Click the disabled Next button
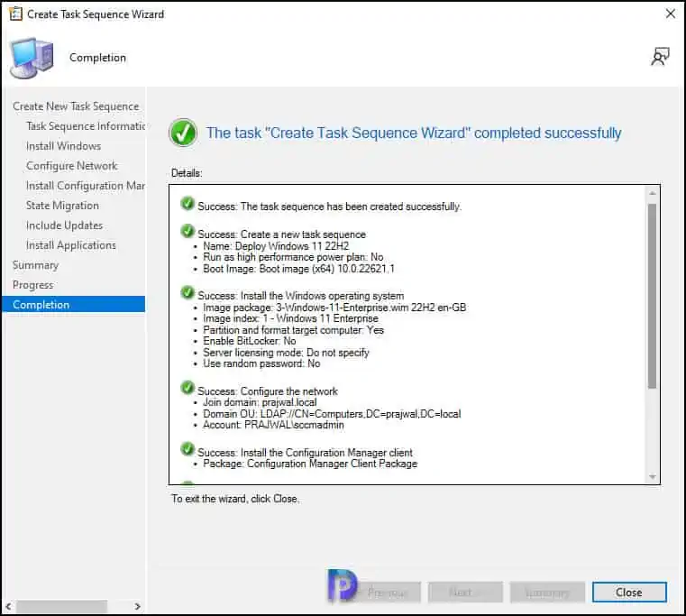The height and width of the screenshot is (616, 686). (465, 593)
